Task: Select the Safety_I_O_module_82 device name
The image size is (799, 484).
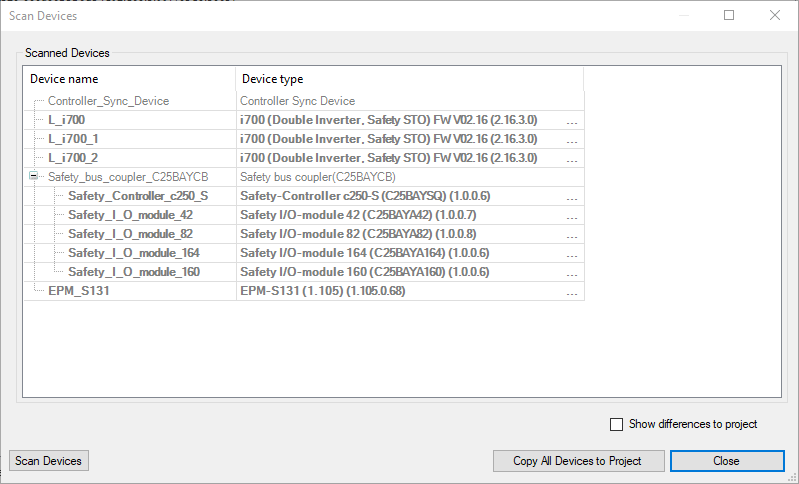Action: click(x=130, y=234)
